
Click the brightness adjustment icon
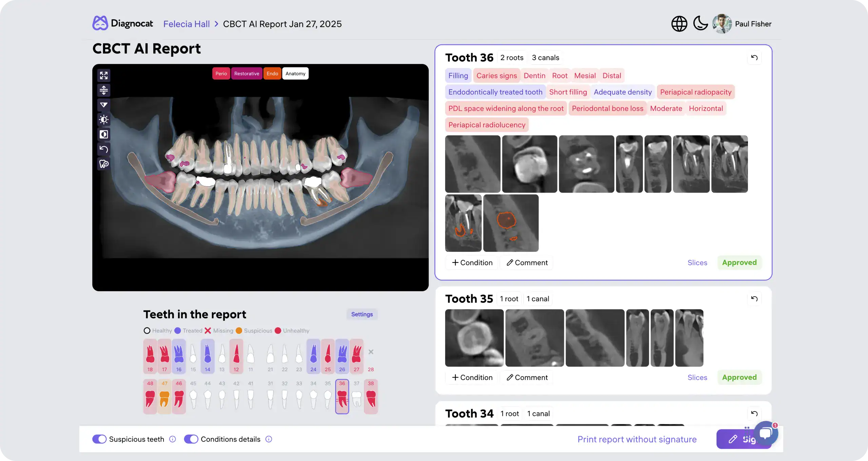coord(104,120)
